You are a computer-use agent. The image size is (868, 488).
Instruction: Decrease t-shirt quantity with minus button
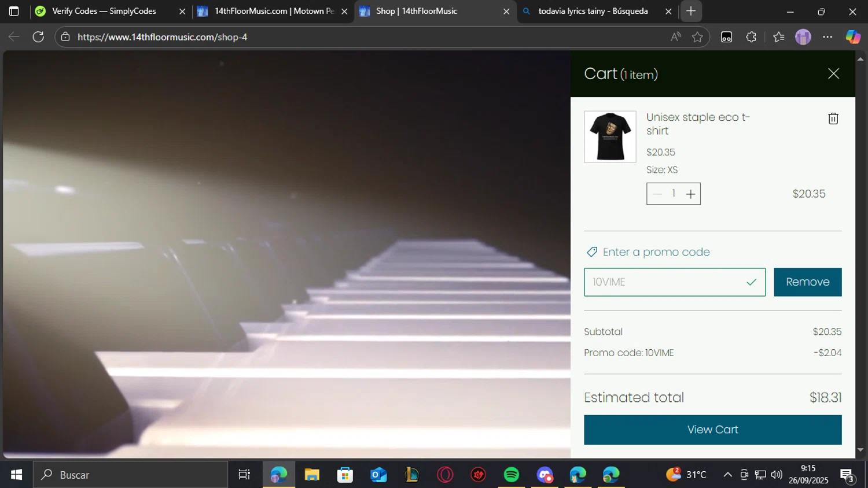coord(657,194)
